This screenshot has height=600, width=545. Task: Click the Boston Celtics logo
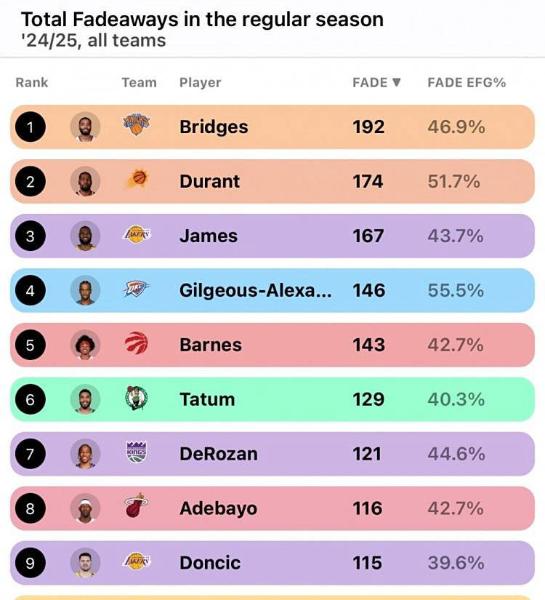point(137,398)
